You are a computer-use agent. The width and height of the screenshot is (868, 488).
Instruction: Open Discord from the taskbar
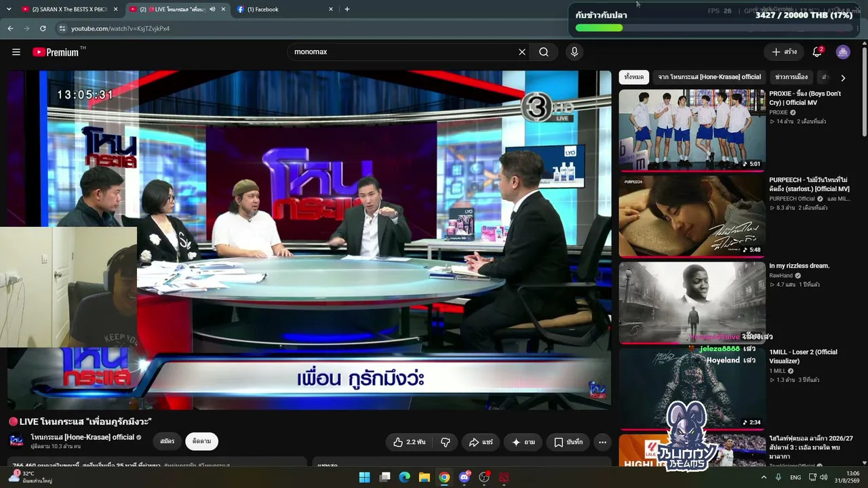(x=465, y=477)
